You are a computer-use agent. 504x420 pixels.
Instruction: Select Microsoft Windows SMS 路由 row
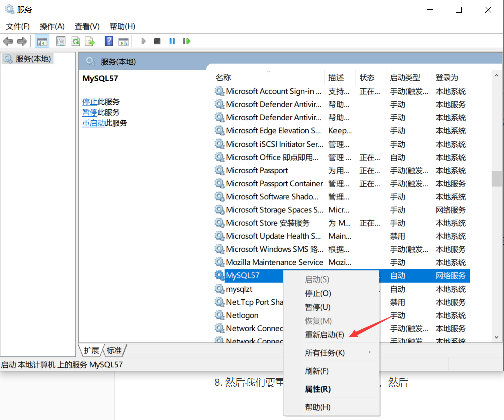(x=342, y=249)
